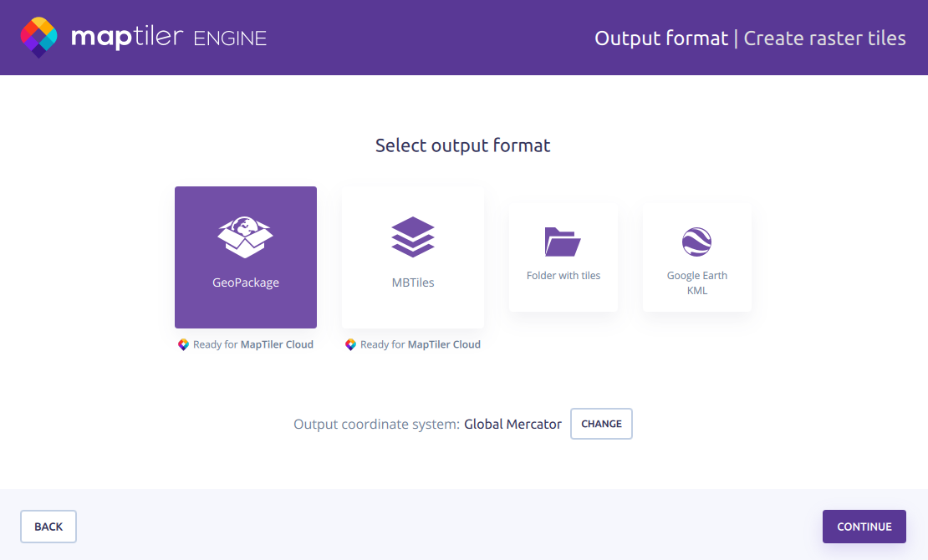Pick the 'Folder with tiles' label
Image resolution: width=928 pixels, height=560 pixels.
tap(563, 276)
